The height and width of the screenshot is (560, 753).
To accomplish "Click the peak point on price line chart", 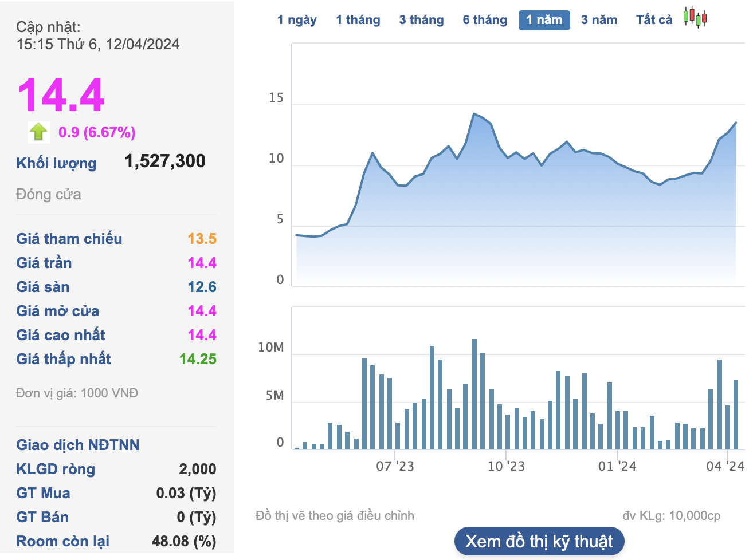I will 474,114.
